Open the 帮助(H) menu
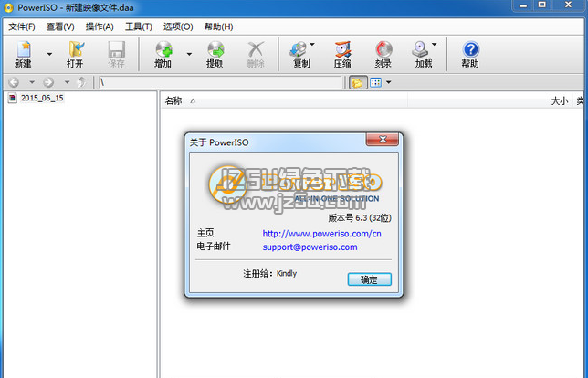Screen dimensions: 588x378 [x=218, y=27]
